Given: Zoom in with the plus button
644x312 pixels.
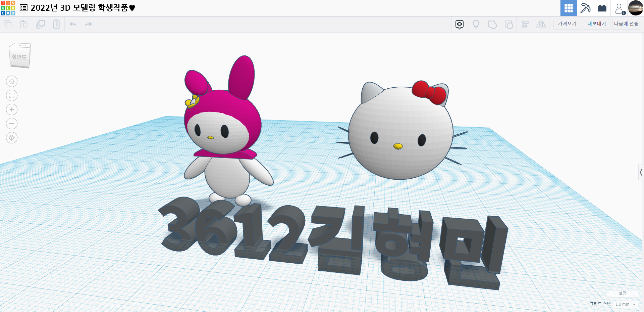Looking at the screenshot, I should click(x=12, y=109).
